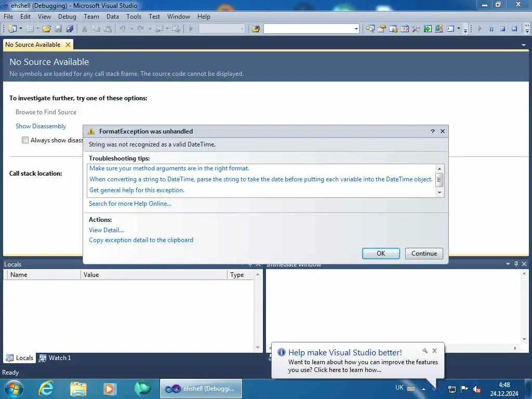Open Solution Explorer from the toolbar
The image size is (532, 399).
(x=370, y=29)
